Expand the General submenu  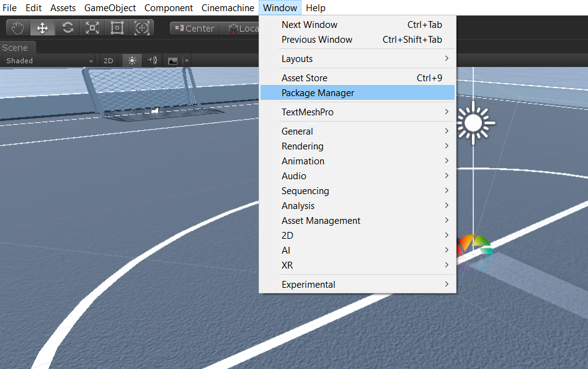click(357, 131)
